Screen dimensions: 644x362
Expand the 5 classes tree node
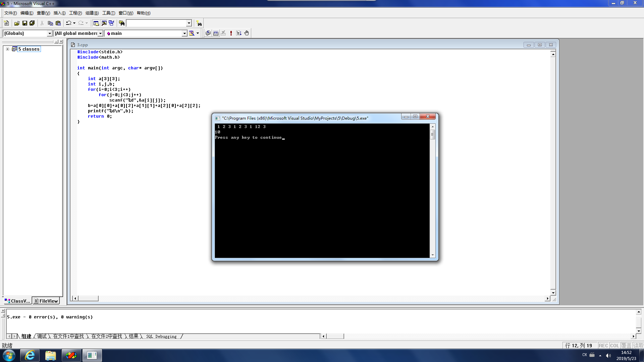pos(7,49)
